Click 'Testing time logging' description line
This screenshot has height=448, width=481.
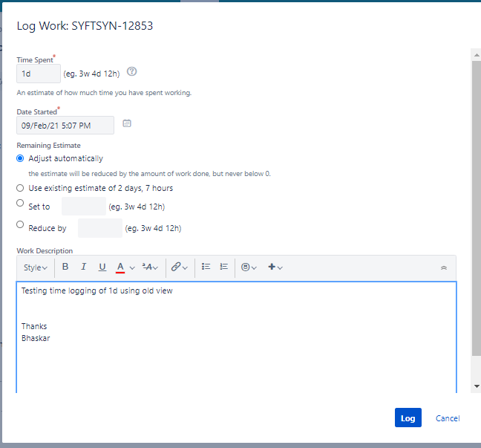click(97, 290)
